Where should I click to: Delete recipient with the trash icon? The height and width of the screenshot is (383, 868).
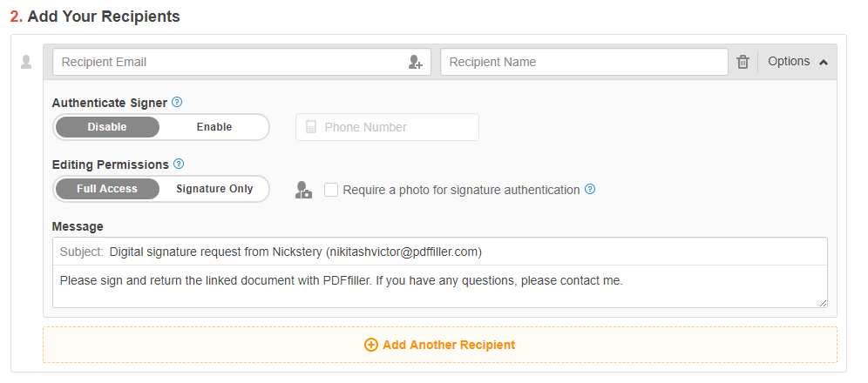pos(743,62)
